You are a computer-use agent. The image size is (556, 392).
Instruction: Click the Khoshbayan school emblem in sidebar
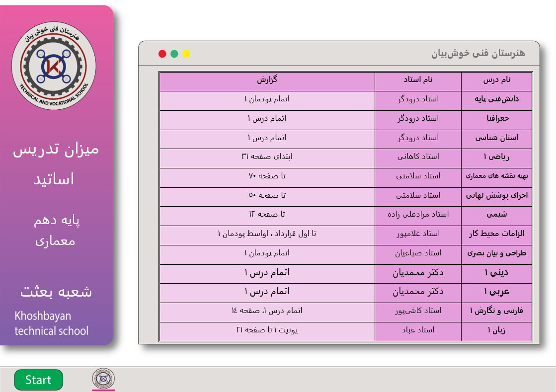click(x=54, y=66)
